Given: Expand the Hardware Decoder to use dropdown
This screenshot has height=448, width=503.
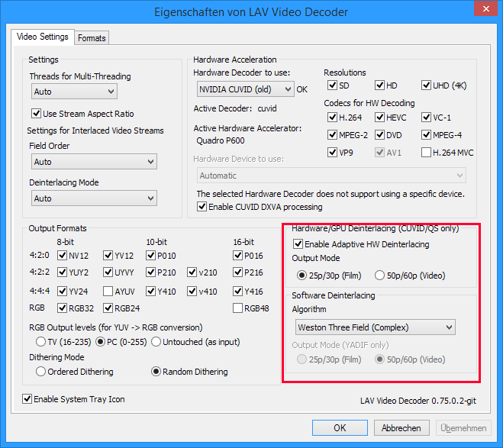Looking at the screenshot, I should (245, 89).
